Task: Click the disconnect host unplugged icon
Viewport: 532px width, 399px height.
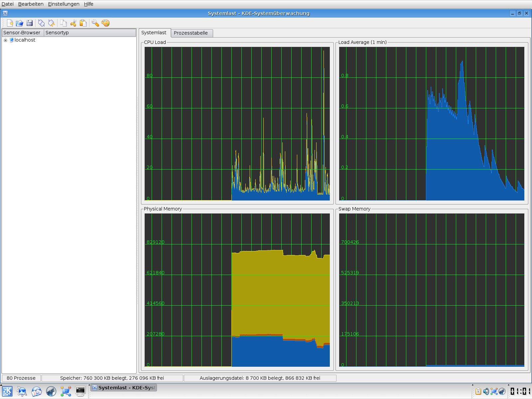Action: click(51, 23)
